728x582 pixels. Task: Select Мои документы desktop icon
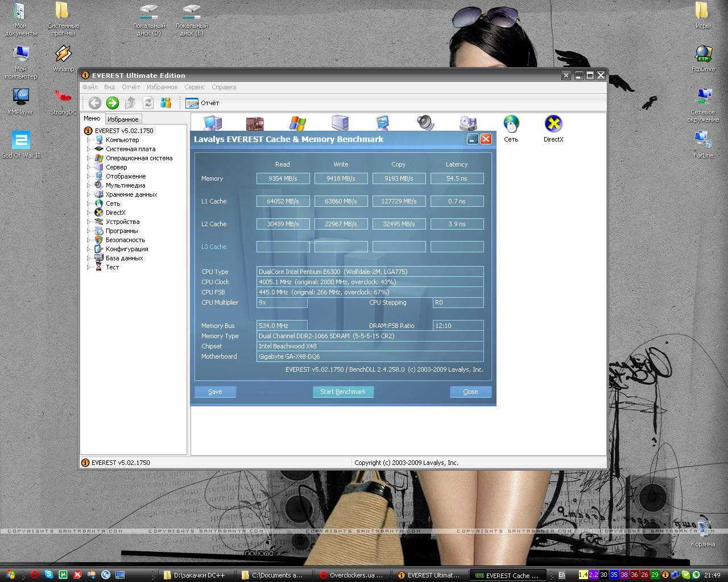pyautogui.click(x=21, y=19)
